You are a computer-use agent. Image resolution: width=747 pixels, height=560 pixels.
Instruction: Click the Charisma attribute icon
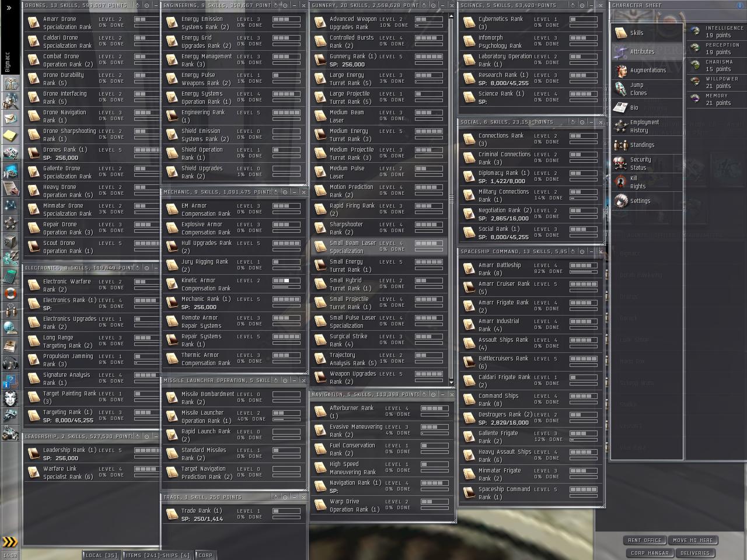coord(694,65)
